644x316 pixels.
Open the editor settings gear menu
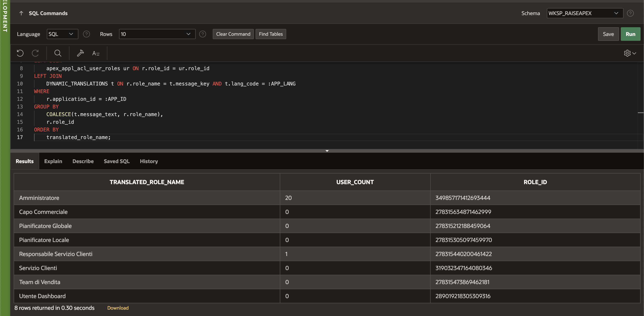(x=630, y=53)
